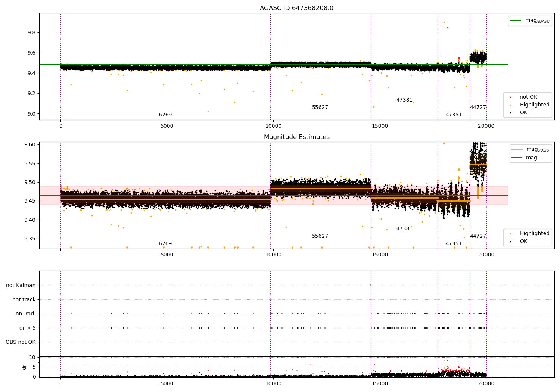Click the 9.50 y-axis tick label
560x392 pixels.
point(30,182)
